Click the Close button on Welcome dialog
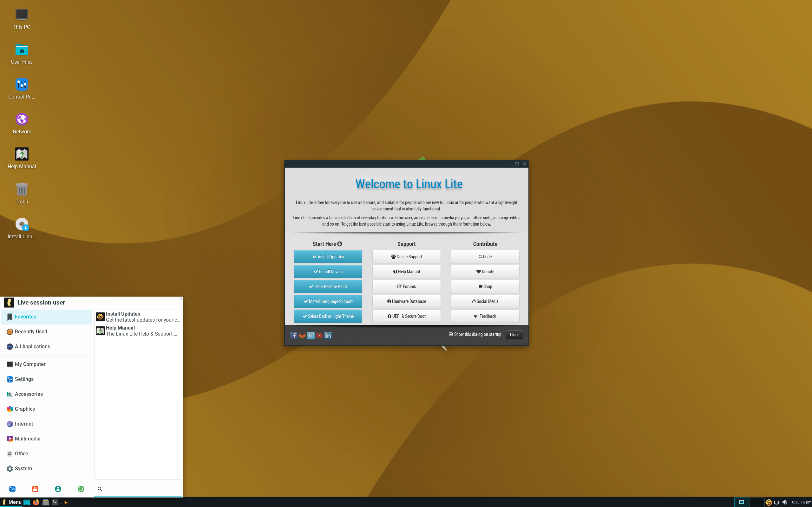 pos(514,334)
